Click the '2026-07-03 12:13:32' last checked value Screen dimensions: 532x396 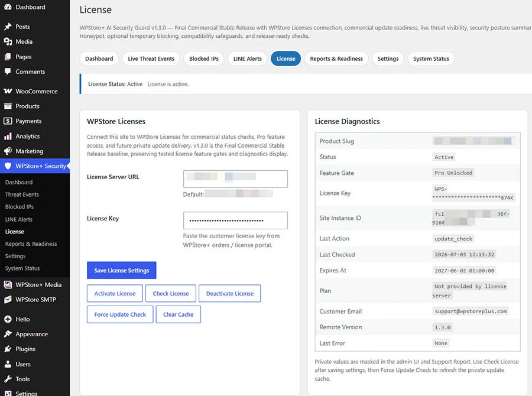pyautogui.click(x=464, y=255)
